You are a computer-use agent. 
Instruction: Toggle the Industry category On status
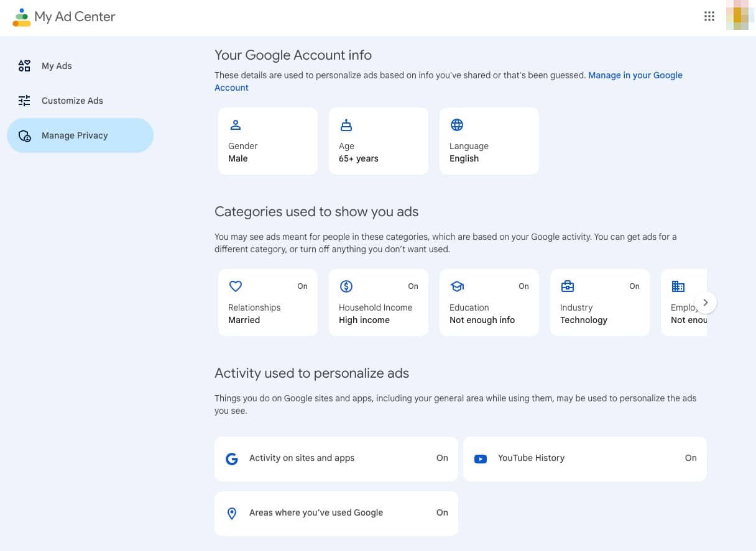point(634,286)
